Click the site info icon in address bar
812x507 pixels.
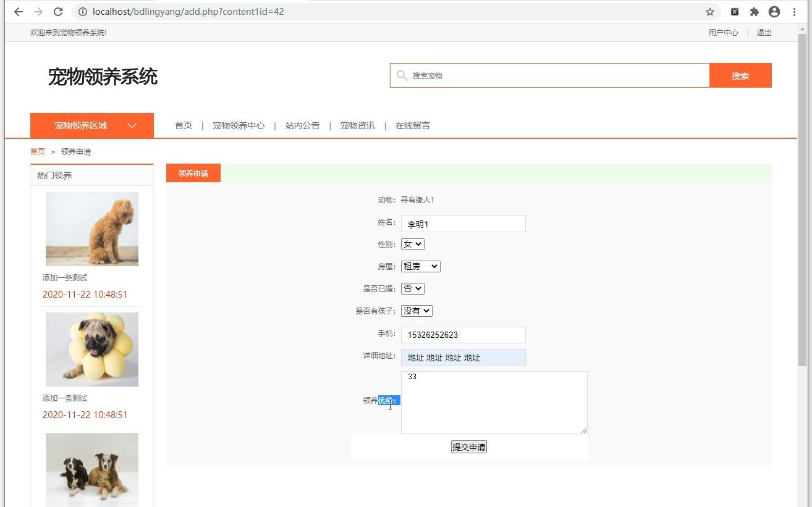click(82, 12)
